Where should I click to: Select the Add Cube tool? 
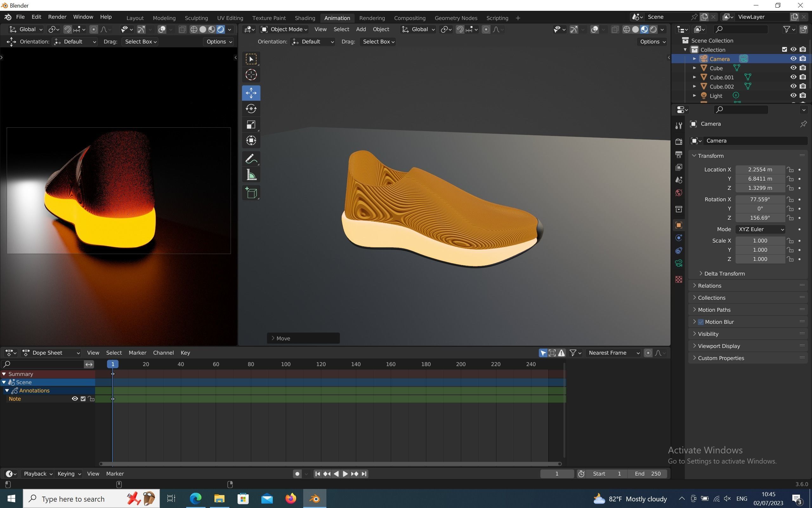coord(251,193)
